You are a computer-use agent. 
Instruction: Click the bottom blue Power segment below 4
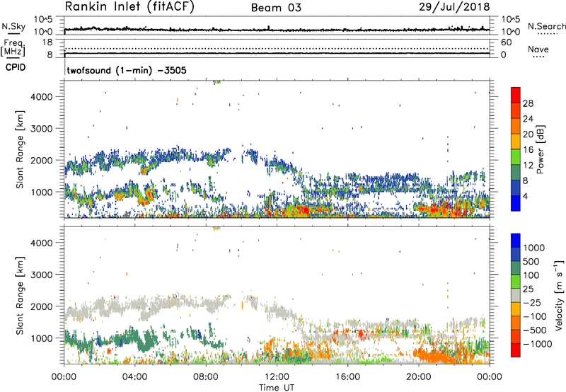pyautogui.click(x=516, y=204)
